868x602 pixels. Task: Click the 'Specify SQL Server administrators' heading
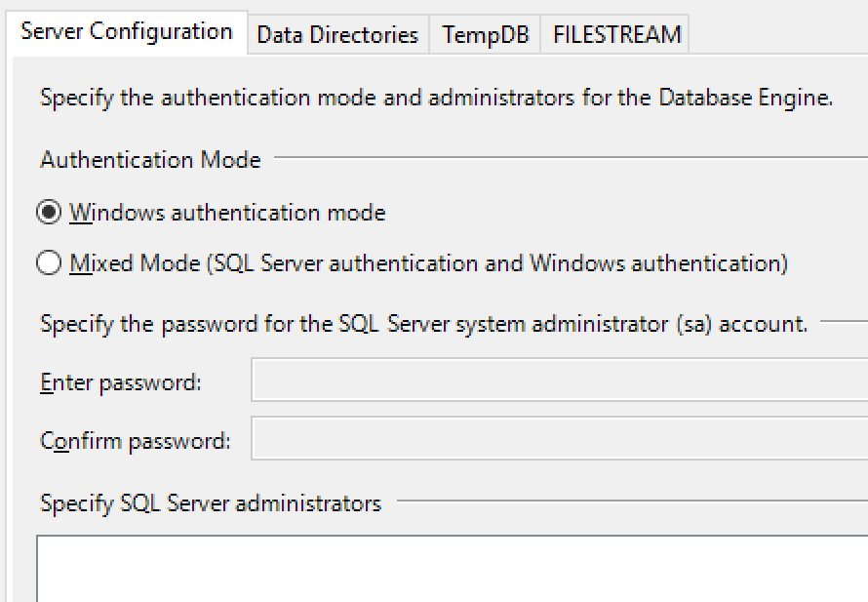211,503
